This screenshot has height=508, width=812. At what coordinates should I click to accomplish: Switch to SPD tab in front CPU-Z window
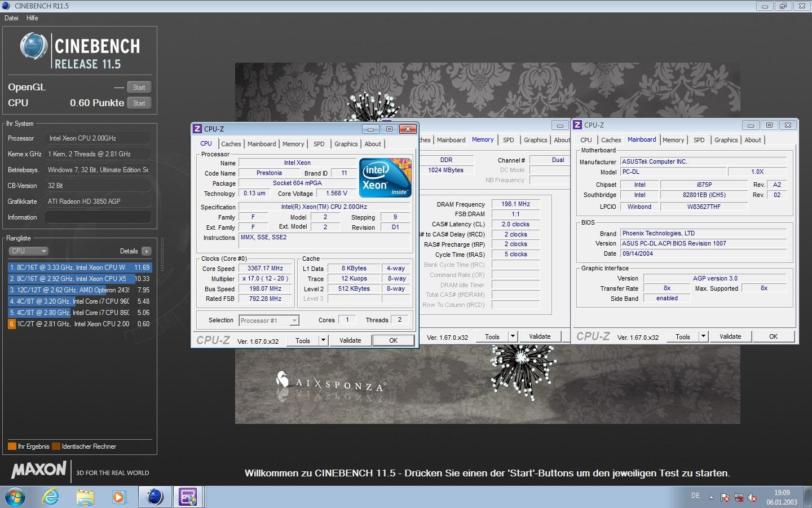point(319,144)
